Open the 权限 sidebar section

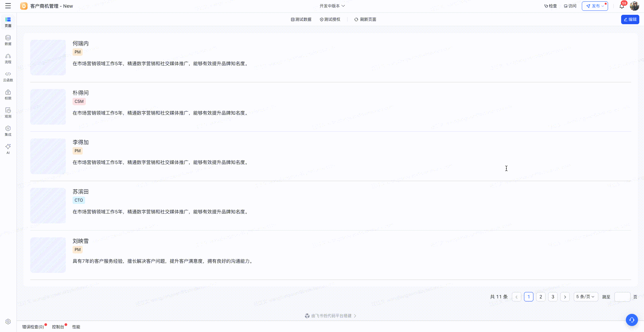(8, 95)
